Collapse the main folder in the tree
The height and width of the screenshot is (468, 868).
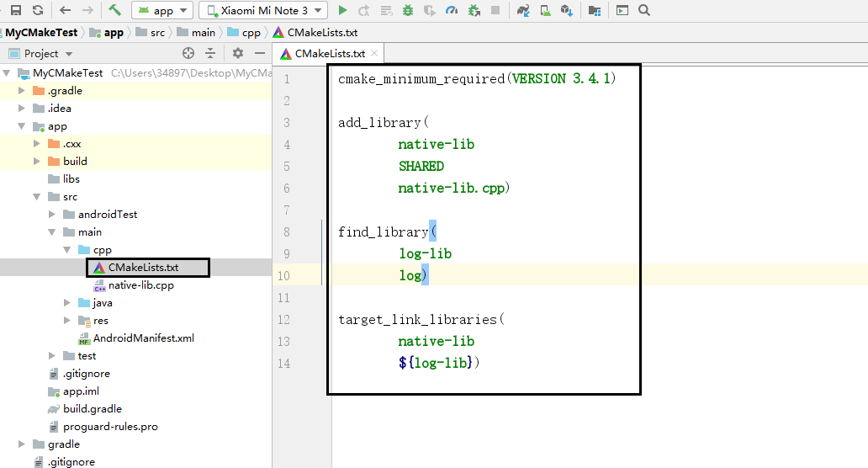coord(52,232)
